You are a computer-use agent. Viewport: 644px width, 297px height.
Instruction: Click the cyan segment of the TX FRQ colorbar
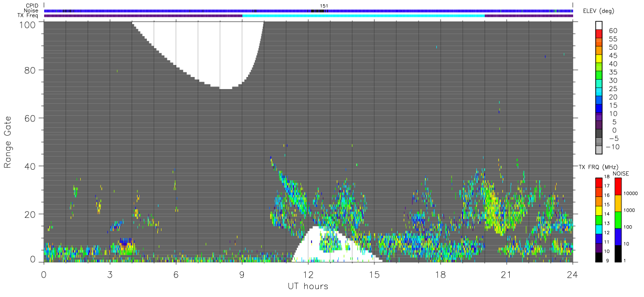pyautogui.click(x=598, y=229)
